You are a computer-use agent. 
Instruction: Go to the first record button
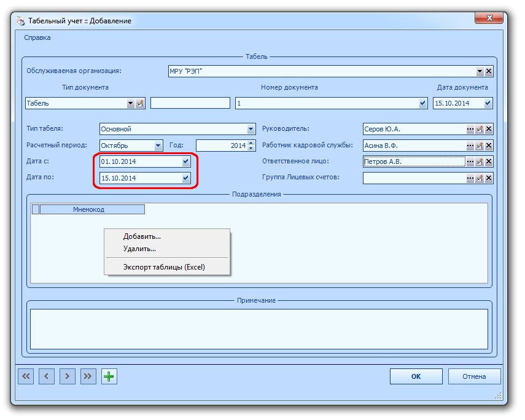(26, 376)
